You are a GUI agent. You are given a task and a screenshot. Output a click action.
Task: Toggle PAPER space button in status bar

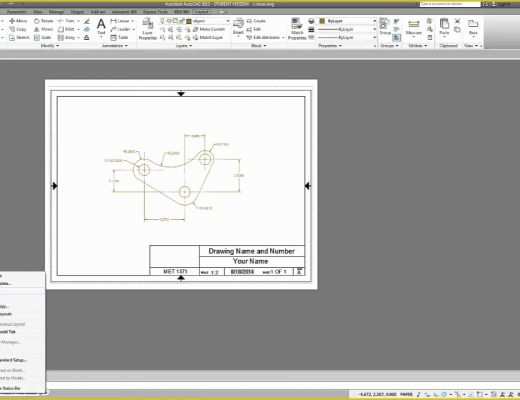pyautogui.click(x=406, y=395)
